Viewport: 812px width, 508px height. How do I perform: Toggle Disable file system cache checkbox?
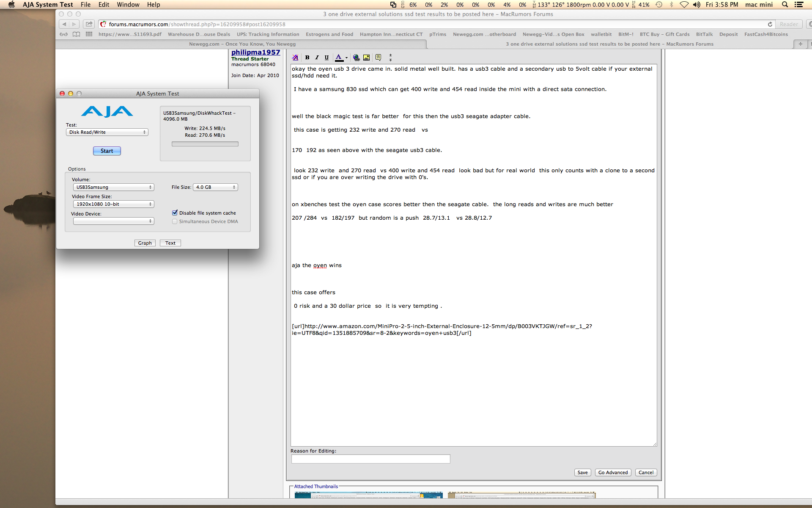click(175, 213)
